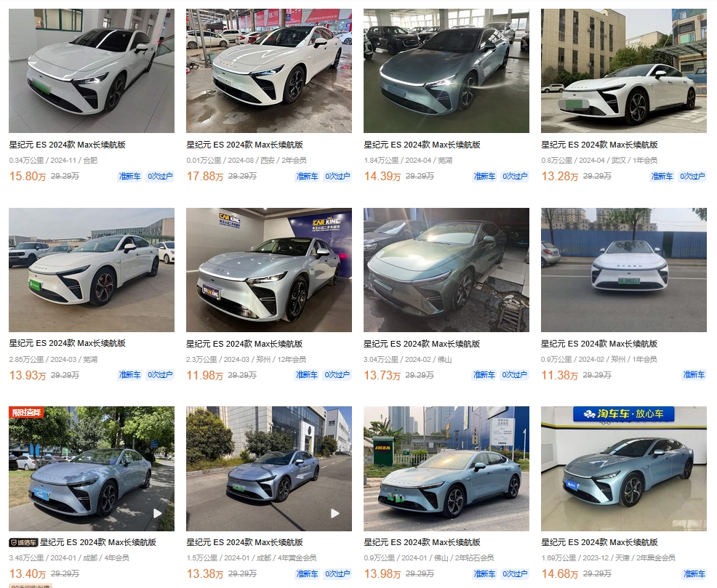Open the 14.39万 Wuhu listing title

(422, 145)
